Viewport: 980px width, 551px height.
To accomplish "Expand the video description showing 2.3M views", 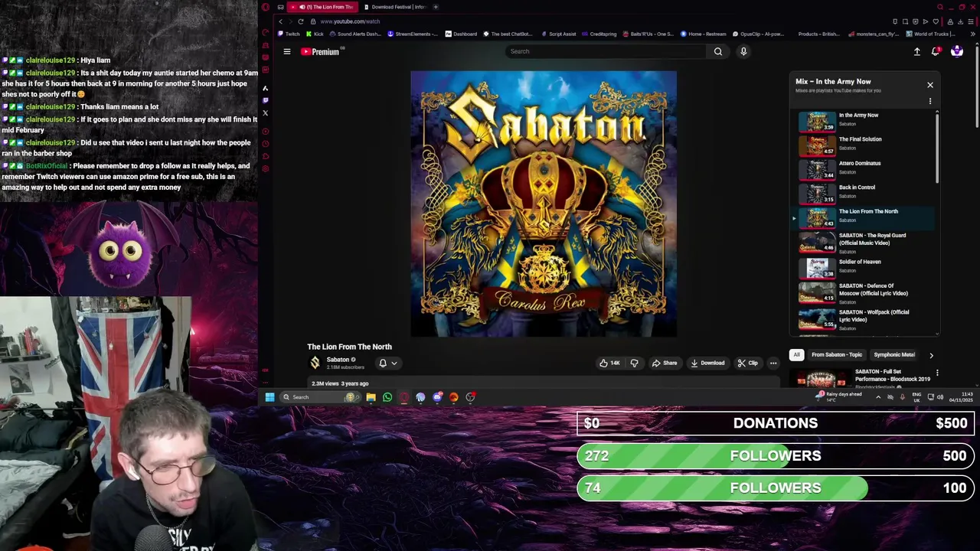I will tap(544, 383).
